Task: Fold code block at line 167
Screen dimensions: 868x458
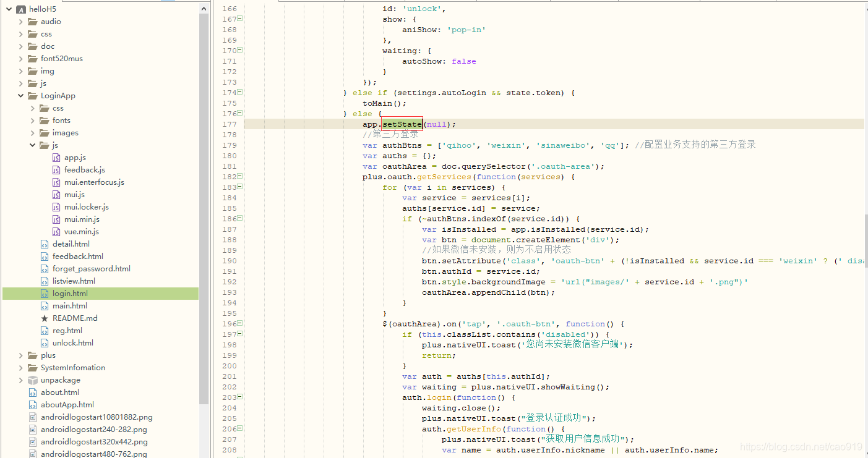Action: click(240, 19)
